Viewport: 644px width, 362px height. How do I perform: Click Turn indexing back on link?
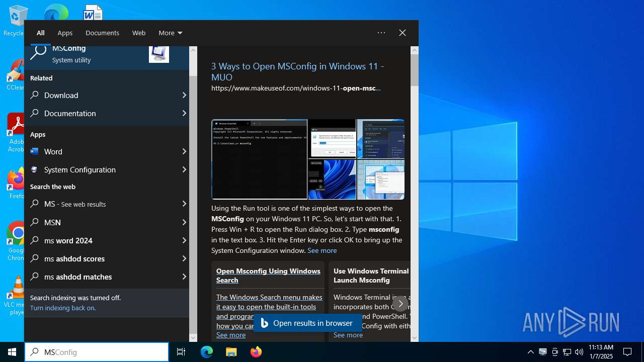63,308
